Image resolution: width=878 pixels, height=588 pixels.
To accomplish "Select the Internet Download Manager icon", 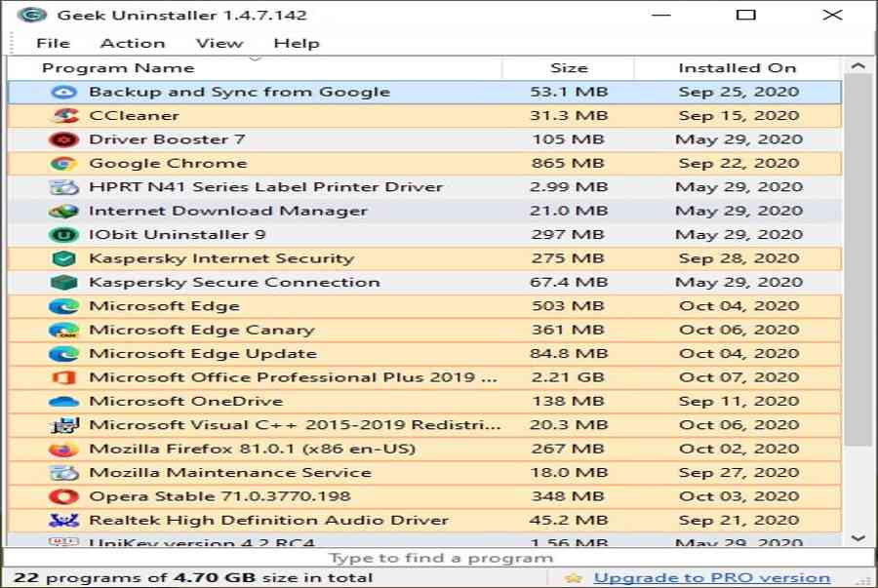I will (x=63, y=211).
